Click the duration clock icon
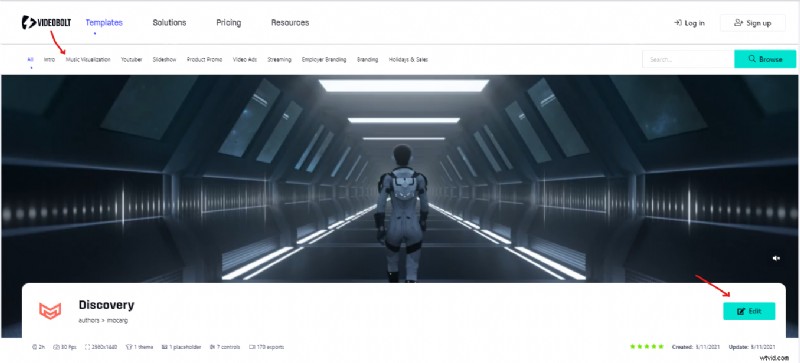This screenshot has width=800, height=363. coord(35,347)
